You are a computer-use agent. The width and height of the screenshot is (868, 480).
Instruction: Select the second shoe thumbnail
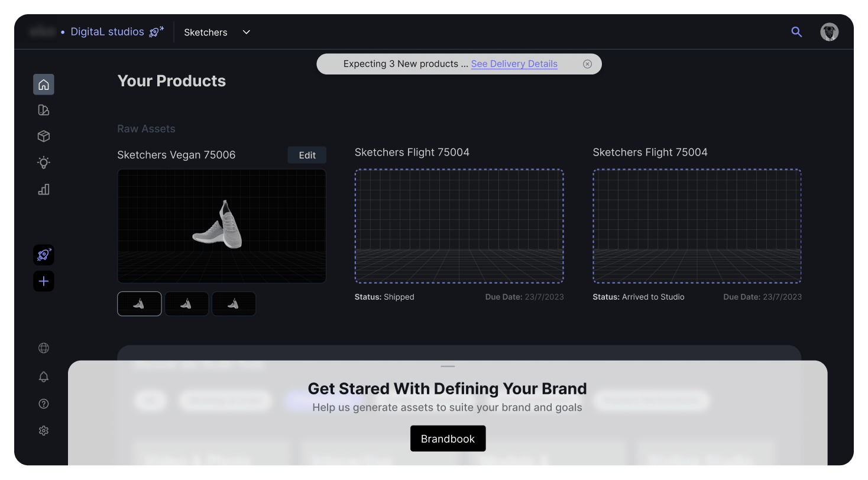187,304
